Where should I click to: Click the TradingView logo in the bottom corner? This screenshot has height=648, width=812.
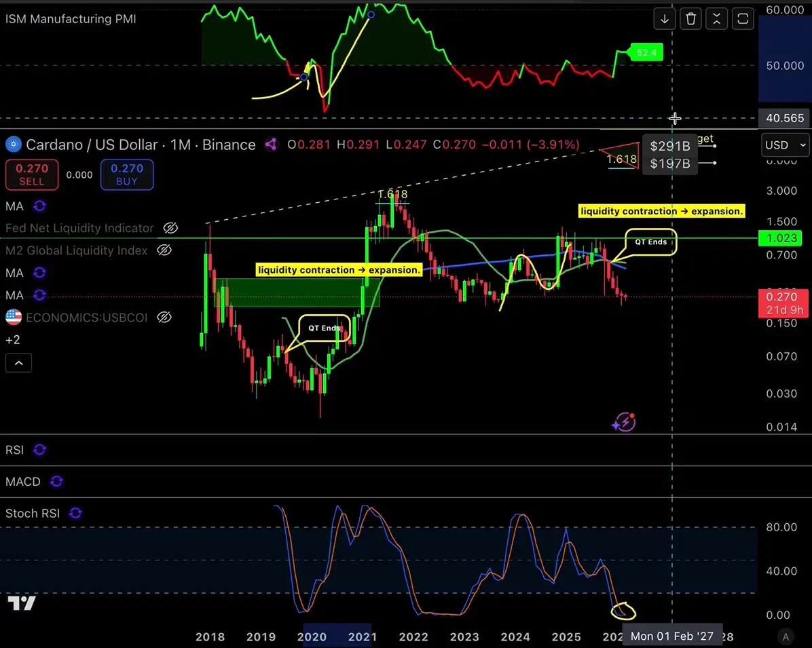21,603
